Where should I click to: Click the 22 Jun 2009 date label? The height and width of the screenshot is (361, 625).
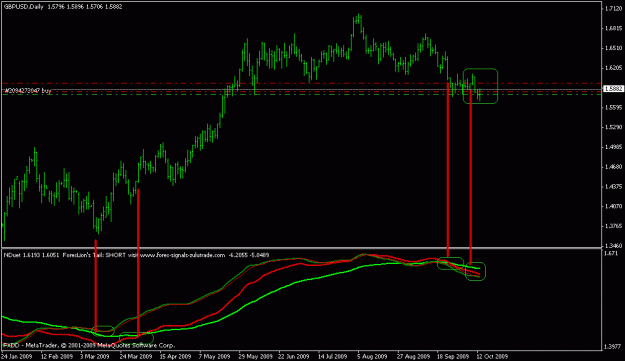[x=294, y=356]
